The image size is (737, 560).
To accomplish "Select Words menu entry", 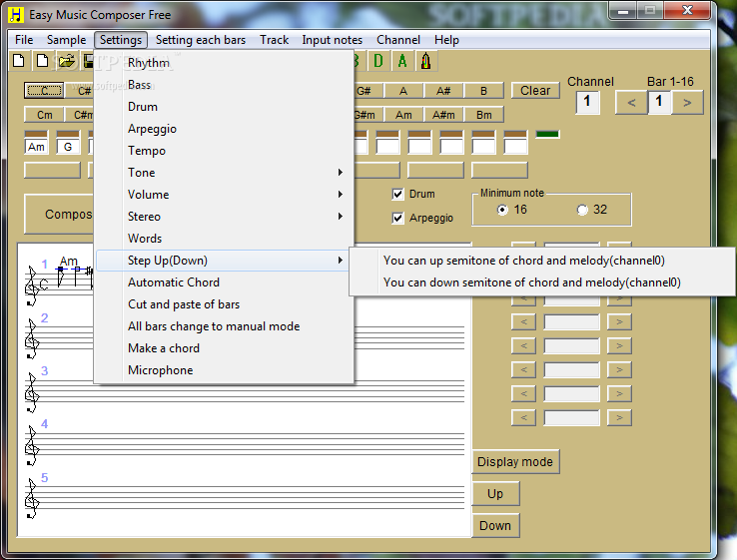I will (225, 239).
